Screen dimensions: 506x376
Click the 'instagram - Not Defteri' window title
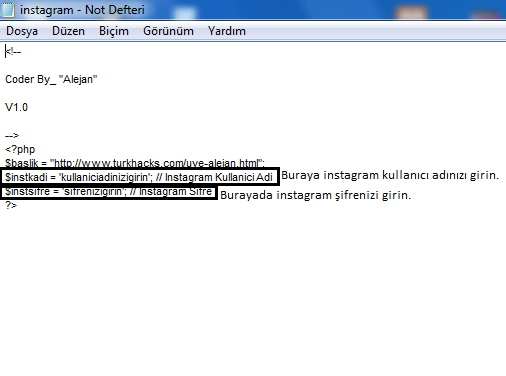82,10
